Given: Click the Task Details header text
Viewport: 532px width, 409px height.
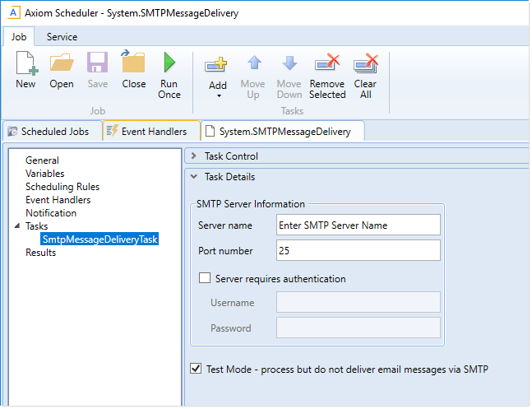Looking at the screenshot, I should pos(229,177).
